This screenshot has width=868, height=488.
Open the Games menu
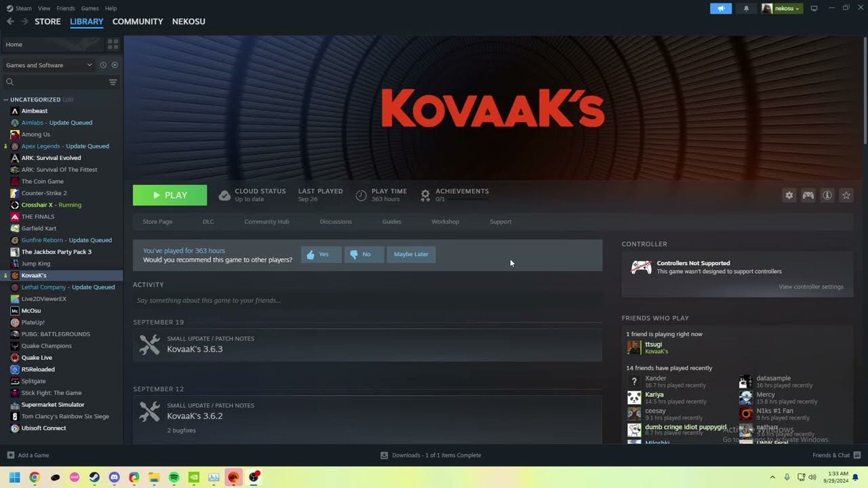pos(90,8)
